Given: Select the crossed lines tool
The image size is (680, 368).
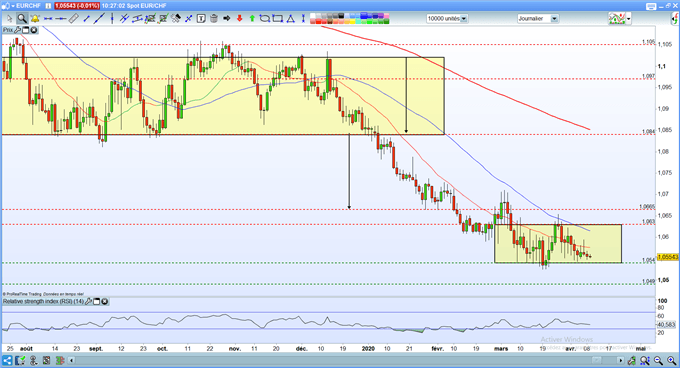Looking at the screenshot, I should pyautogui.click(x=124, y=19).
